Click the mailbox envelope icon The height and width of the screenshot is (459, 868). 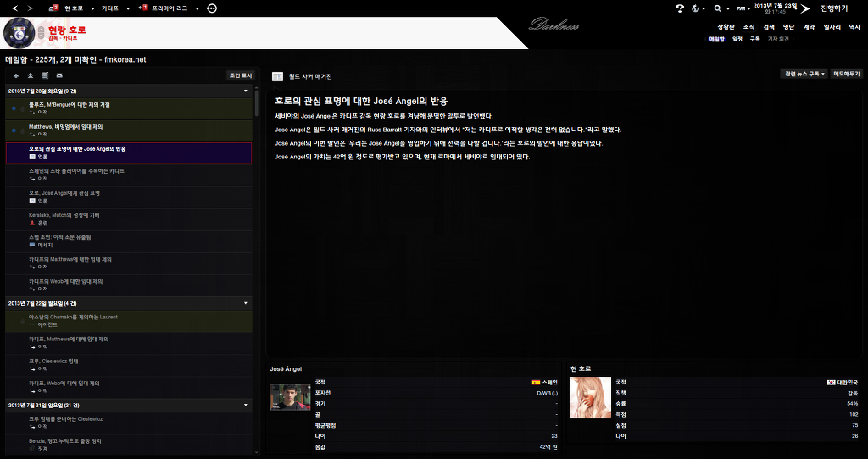point(59,75)
